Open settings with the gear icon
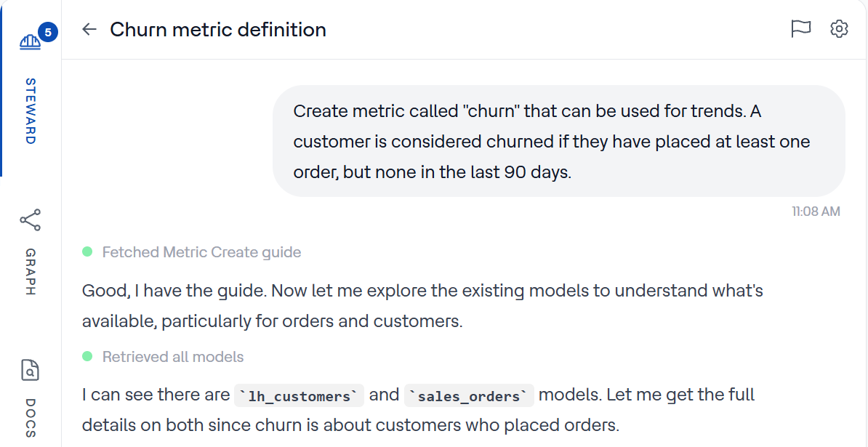The height and width of the screenshot is (447, 868). (x=839, y=29)
